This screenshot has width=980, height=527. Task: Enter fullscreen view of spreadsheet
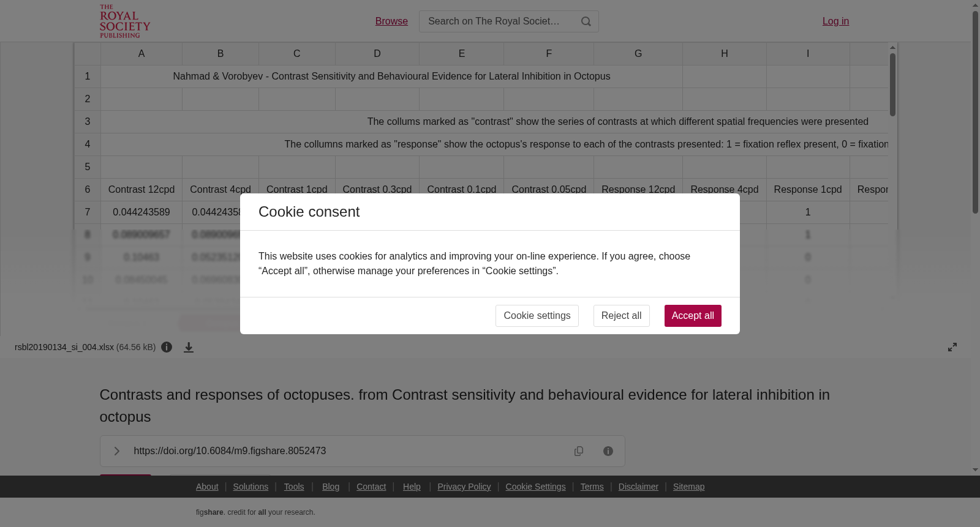(952, 347)
